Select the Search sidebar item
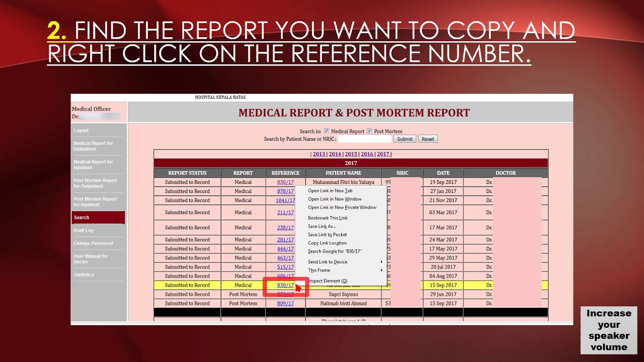 98,218
